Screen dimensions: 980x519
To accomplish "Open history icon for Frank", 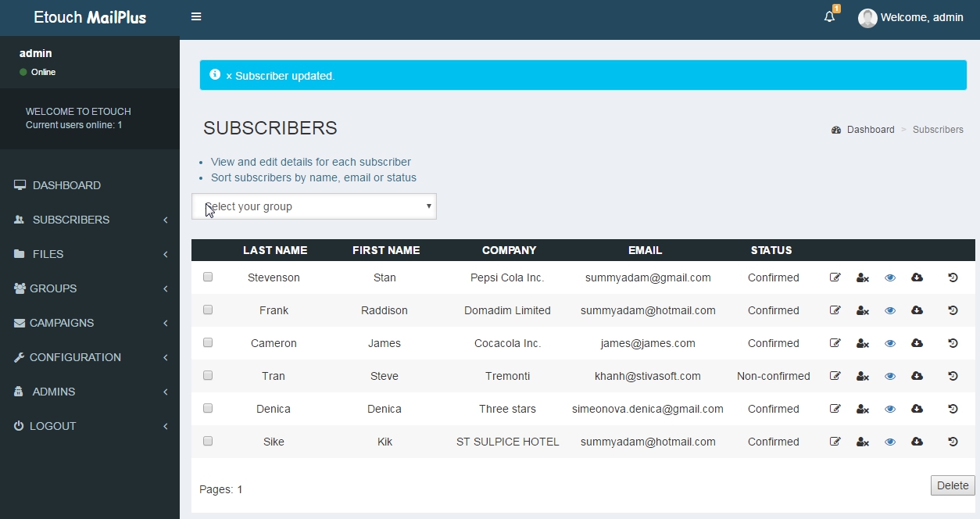I will point(953,310).
